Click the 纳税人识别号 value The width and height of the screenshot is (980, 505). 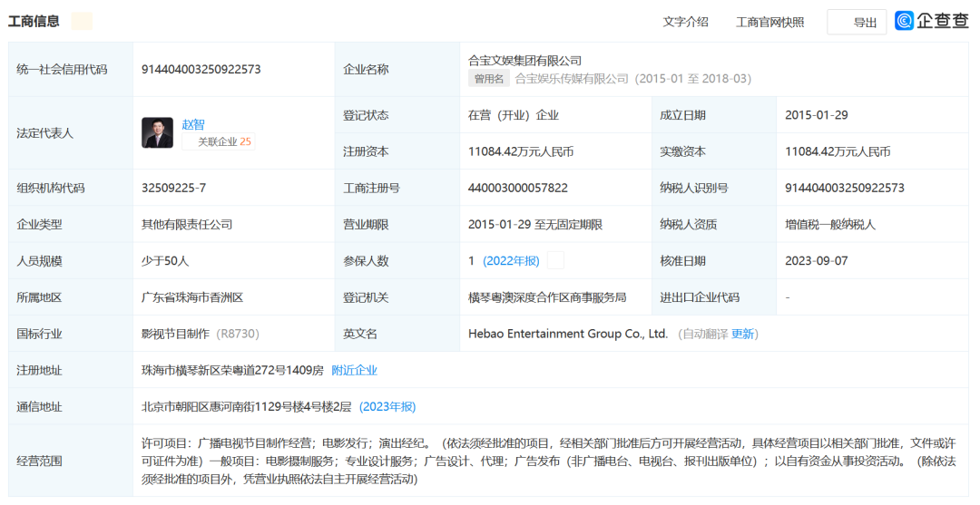[x=845, y=188]
